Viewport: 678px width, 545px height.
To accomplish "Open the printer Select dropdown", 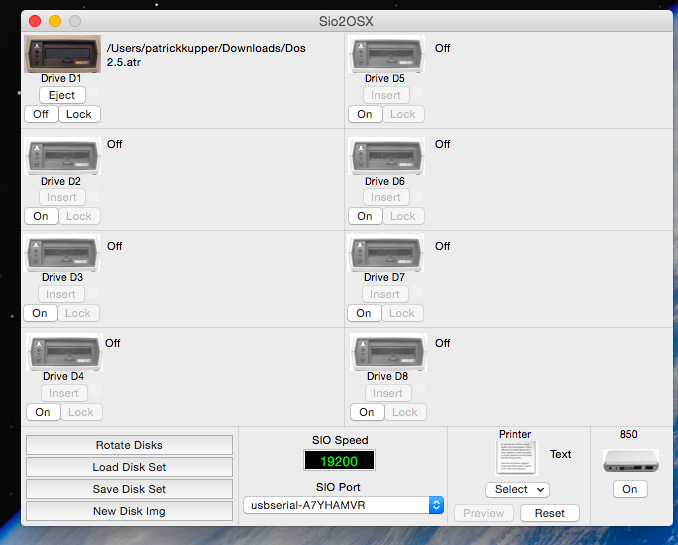I will 518,490.
